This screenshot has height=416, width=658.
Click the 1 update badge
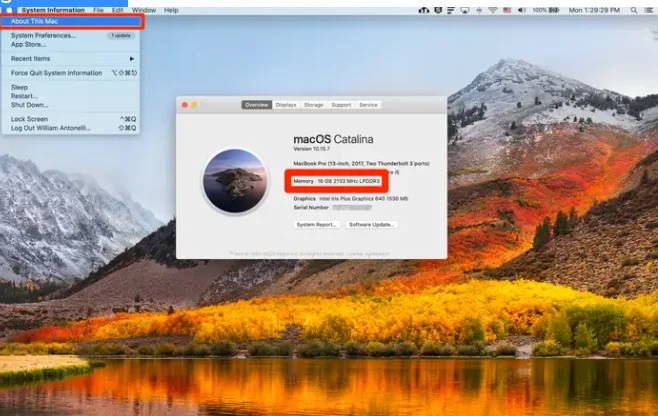coord(121,36)
